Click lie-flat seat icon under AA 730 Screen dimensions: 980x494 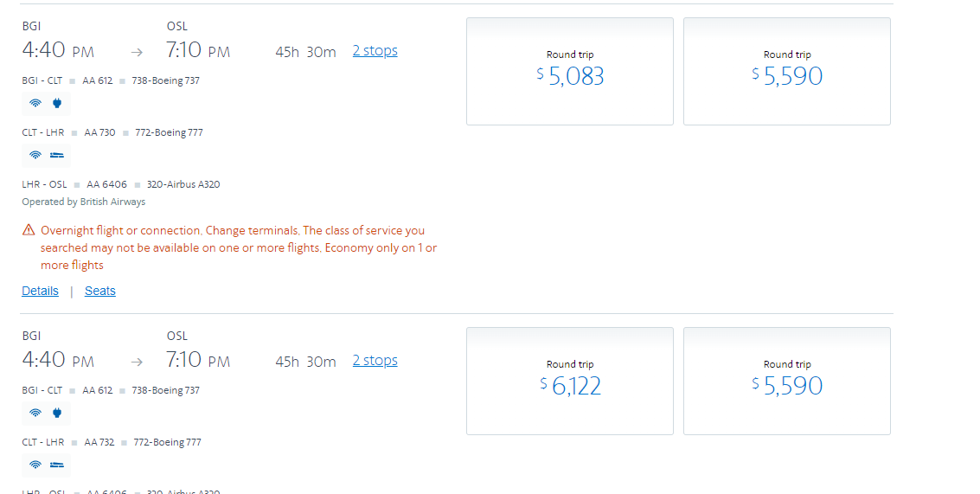tap(57, 155)
